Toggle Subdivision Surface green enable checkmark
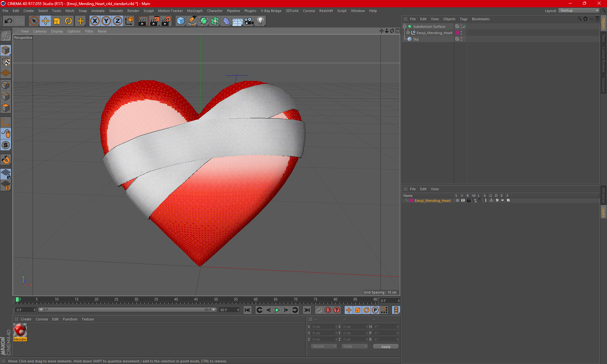Screen dimensions: 607x364 coord(464,27)
